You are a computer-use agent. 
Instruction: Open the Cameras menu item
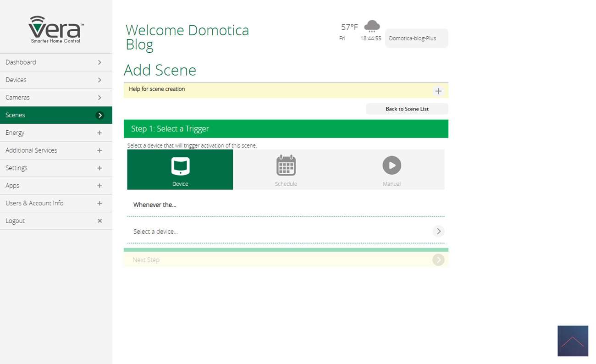coord(56,98)
